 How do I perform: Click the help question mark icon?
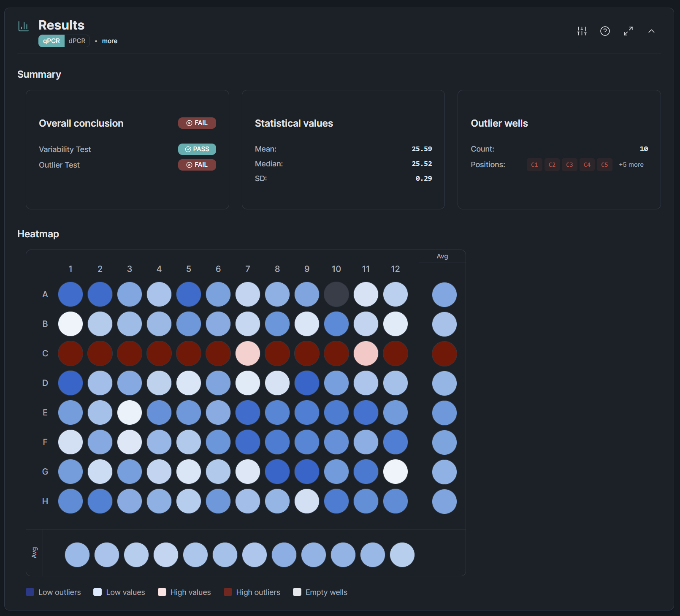coord(605,31)
